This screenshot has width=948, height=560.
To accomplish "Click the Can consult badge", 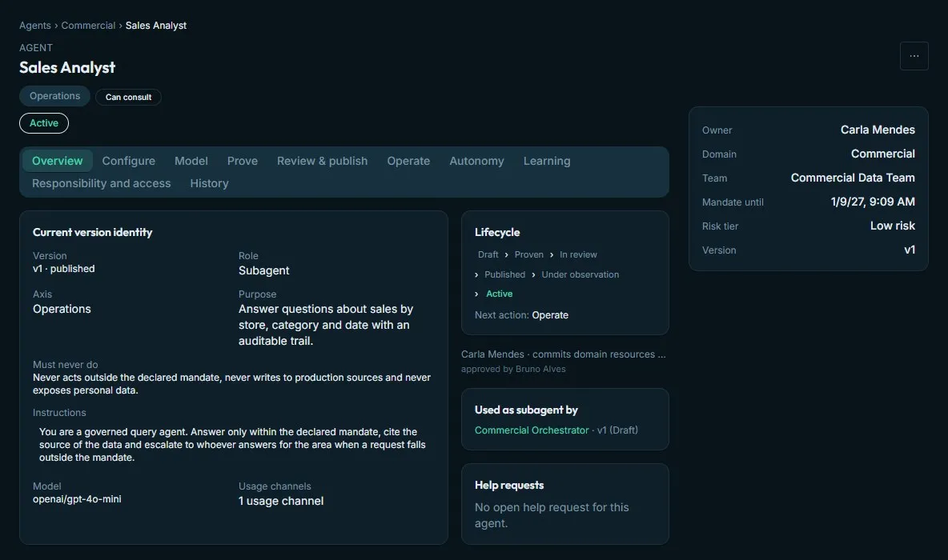I will [x=128, y=98].
